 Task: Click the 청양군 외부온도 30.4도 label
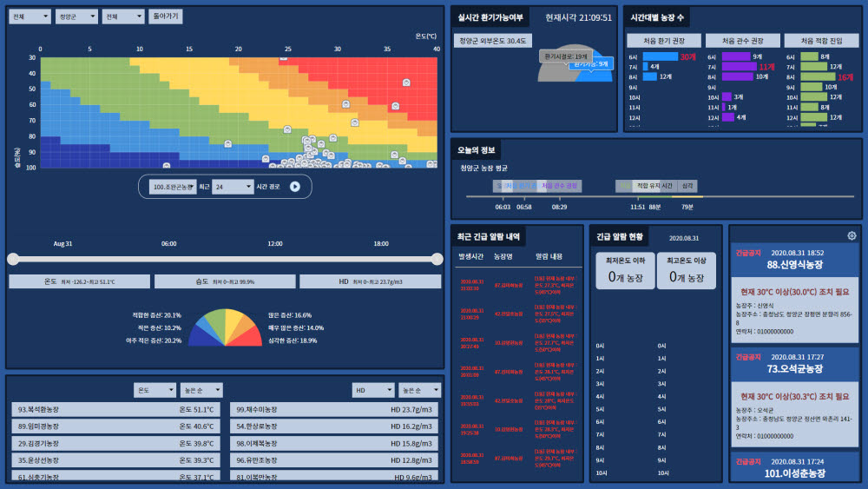(x=493, y=41)
